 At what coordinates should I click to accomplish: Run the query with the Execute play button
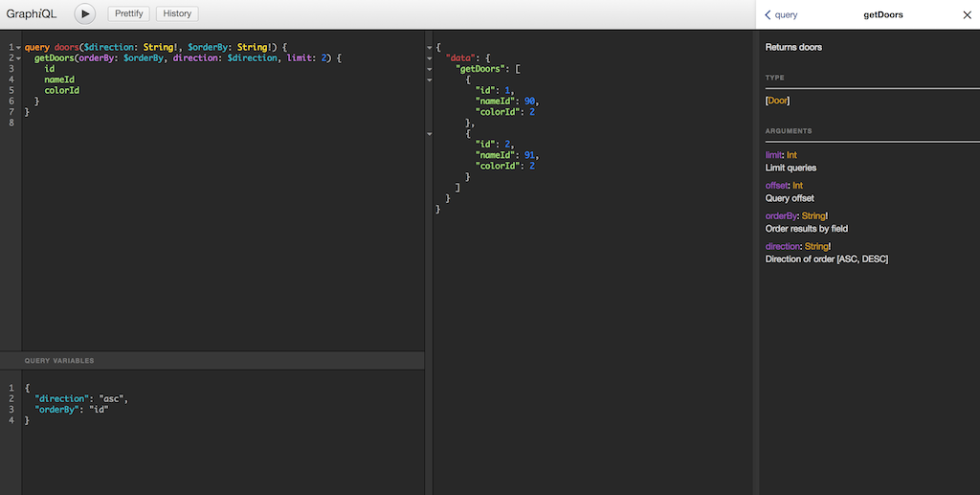click(85, 13)
